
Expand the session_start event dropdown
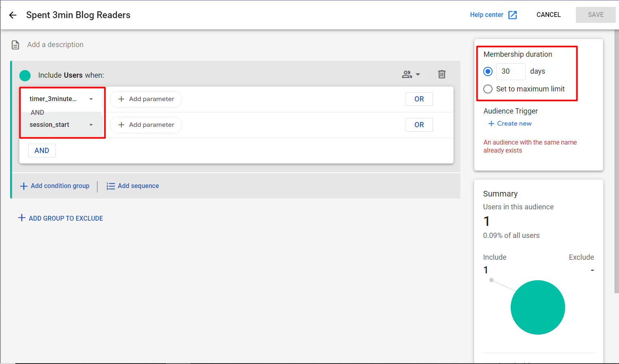(91, 125)
